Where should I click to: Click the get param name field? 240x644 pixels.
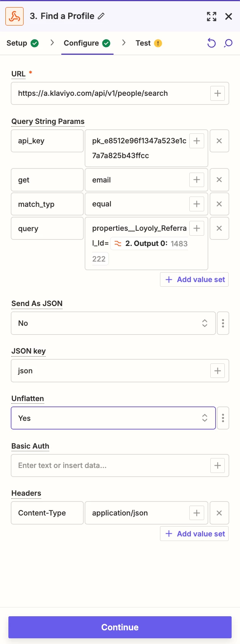click(47, 180)
